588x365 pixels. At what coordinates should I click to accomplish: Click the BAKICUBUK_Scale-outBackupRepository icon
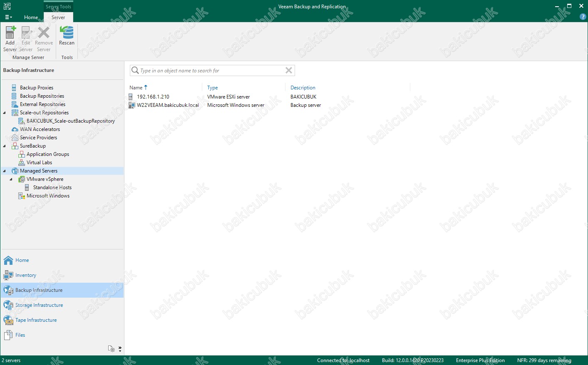22,121
